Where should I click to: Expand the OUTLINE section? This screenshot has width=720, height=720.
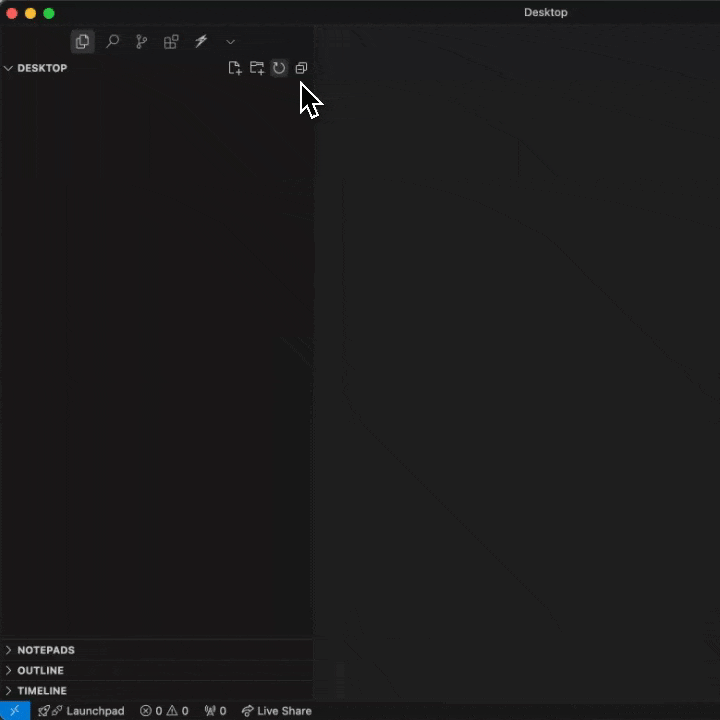click(x=158, y=670)
